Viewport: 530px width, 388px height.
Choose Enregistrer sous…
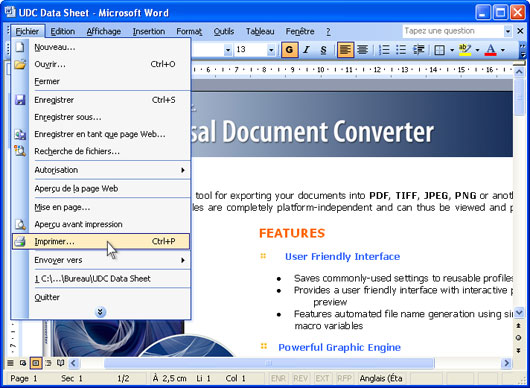click(101, 117)
